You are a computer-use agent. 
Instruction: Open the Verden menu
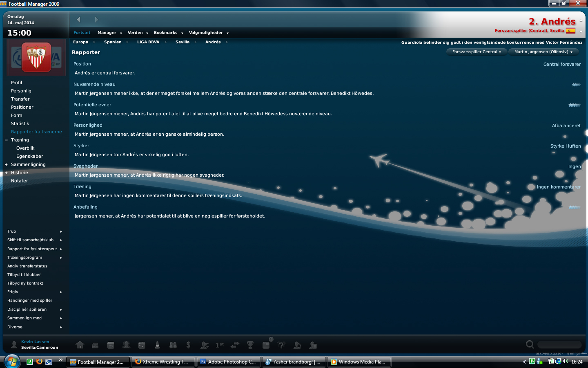point(138,33)
